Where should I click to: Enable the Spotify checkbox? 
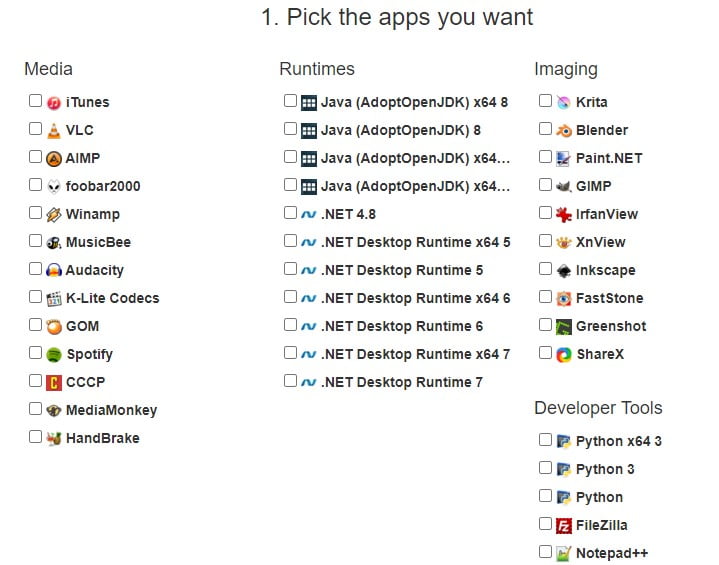coord(35,353)
